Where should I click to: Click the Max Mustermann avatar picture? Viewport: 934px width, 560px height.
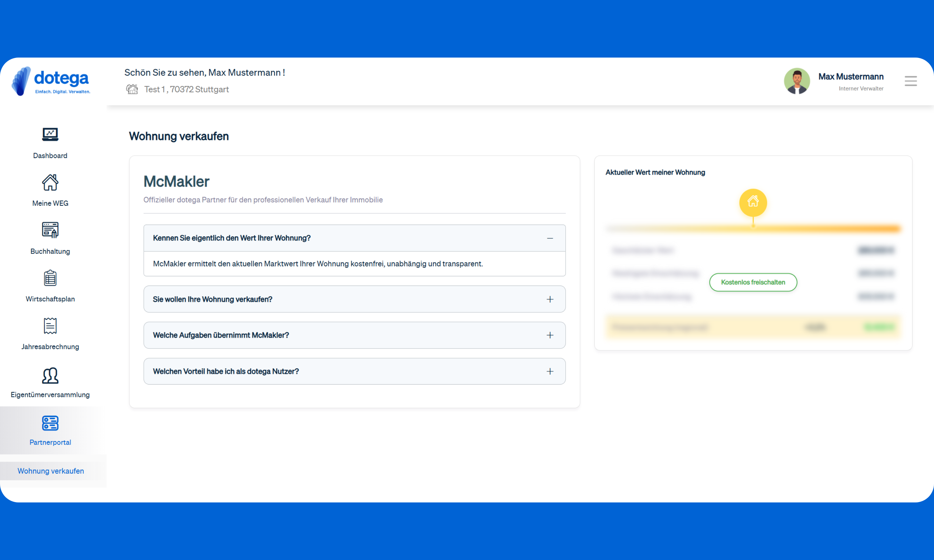(797, 81)
